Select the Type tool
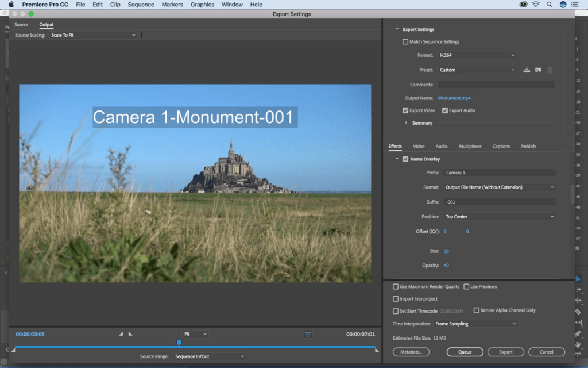This screenshot has width=588, height=368. click(x=578, y=355)
